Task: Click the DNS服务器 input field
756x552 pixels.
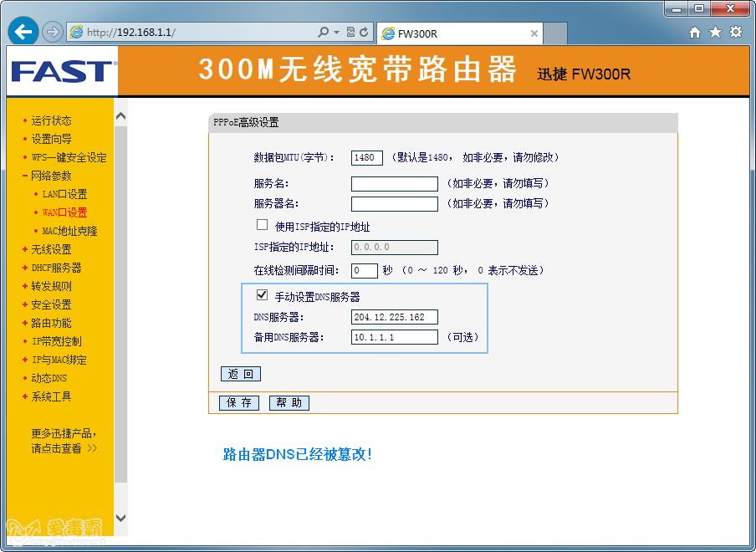Action: 394,317
